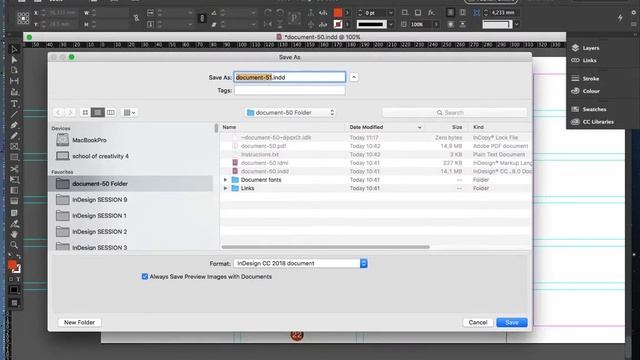Select the Gradient Swatch tool
The width and height of the screenshot is (640, 360).
tap(14, 190)
